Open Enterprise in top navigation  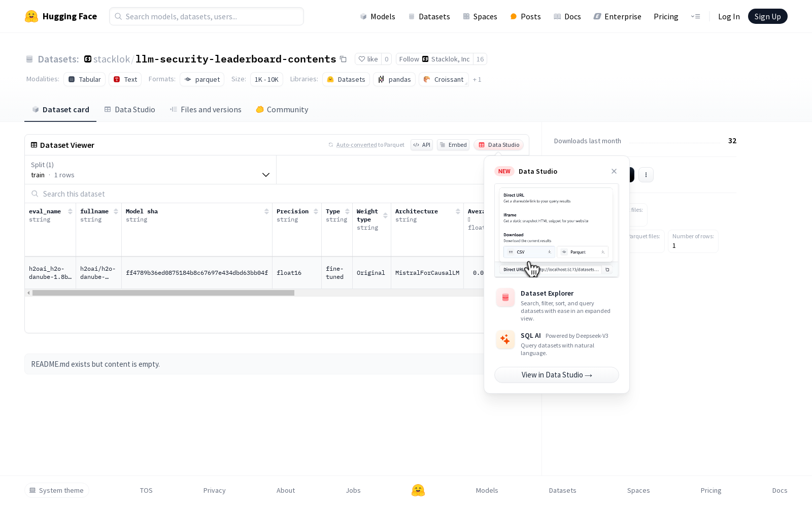[617, 16]
